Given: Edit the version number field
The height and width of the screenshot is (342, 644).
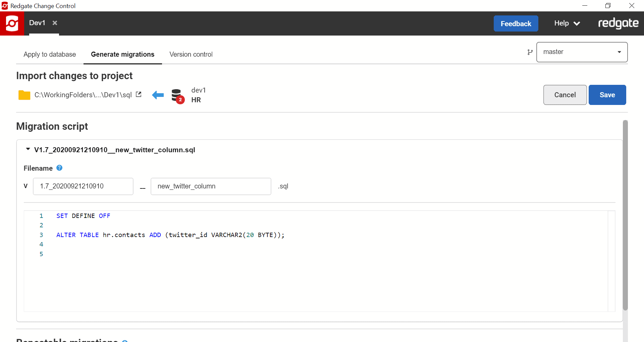Looking at the screenshot, I should pos(83,186).
